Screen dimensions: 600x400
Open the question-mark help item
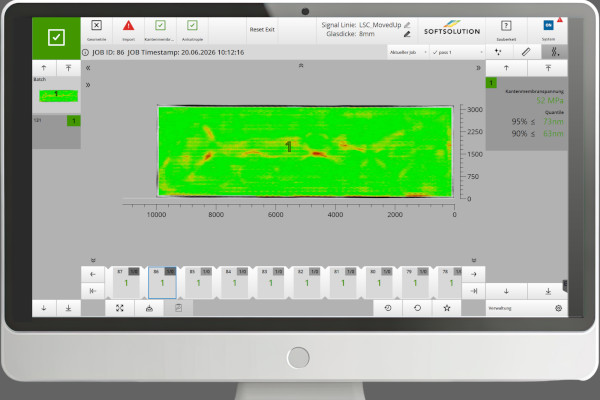click(x=506, y=30)
